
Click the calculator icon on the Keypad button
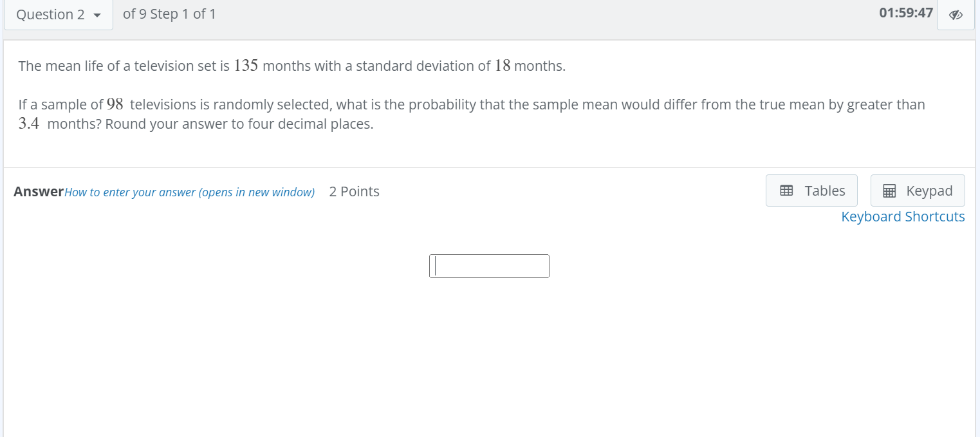[x=890, y=190]
